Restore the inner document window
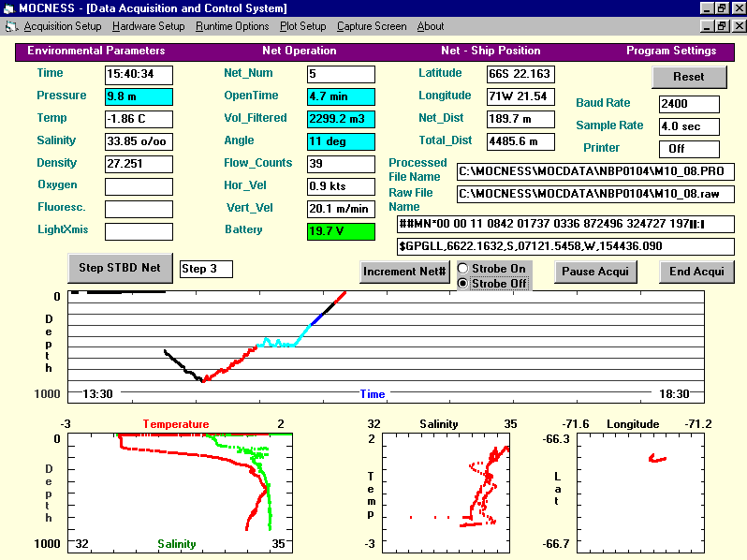The width and height of the screenshot is (747, 560). [723, 26]
